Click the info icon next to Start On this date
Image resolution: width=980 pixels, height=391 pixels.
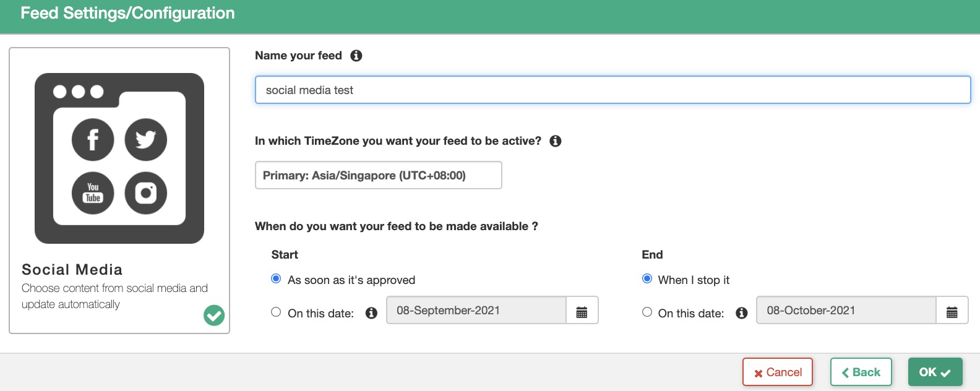[x=371, y=313]
